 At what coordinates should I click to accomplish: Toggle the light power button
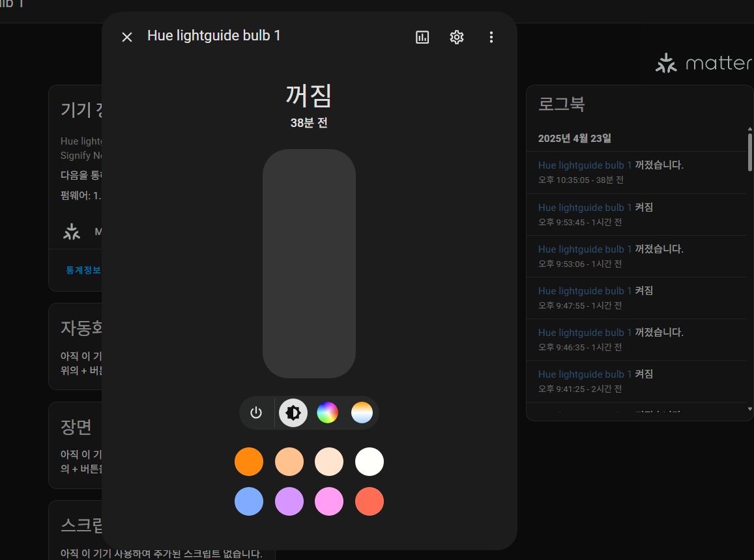(x=256, y=413)
